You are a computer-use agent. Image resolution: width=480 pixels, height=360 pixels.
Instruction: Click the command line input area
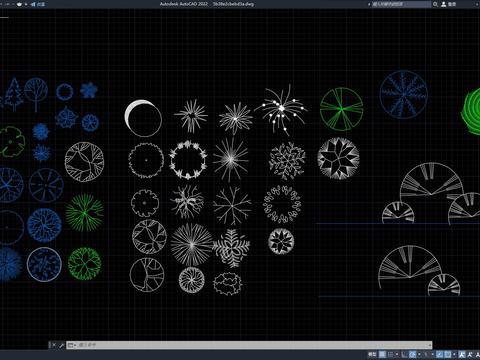click(253, 345)
